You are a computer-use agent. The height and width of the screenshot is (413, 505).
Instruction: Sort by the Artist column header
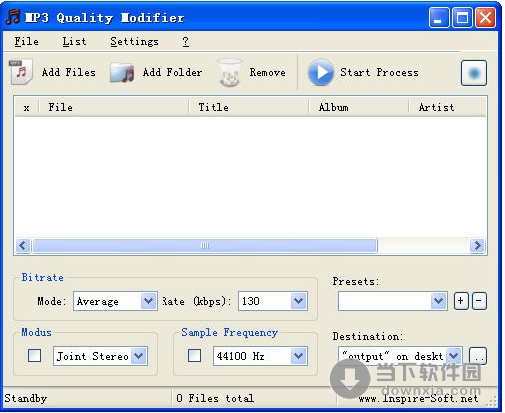coord(447,107)
